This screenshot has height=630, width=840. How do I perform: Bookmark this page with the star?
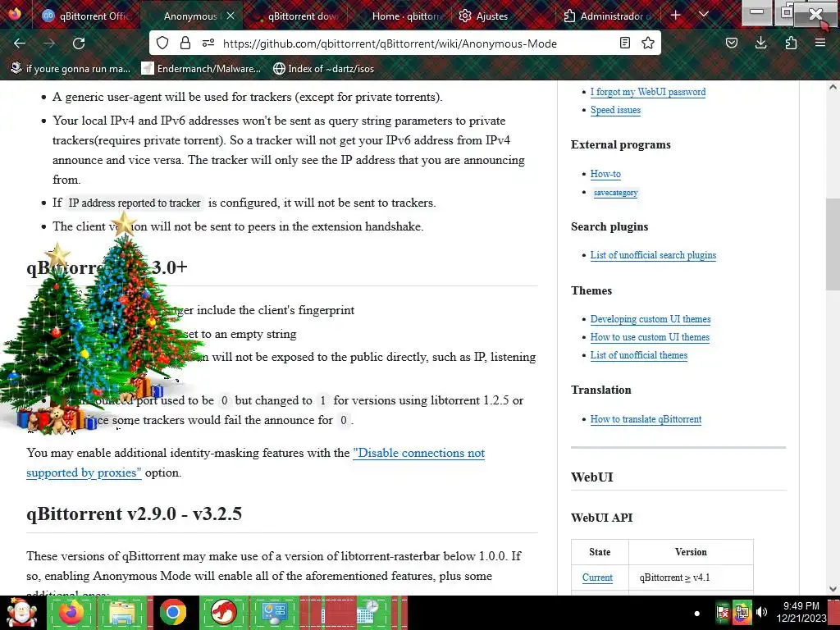pos(648,43)
